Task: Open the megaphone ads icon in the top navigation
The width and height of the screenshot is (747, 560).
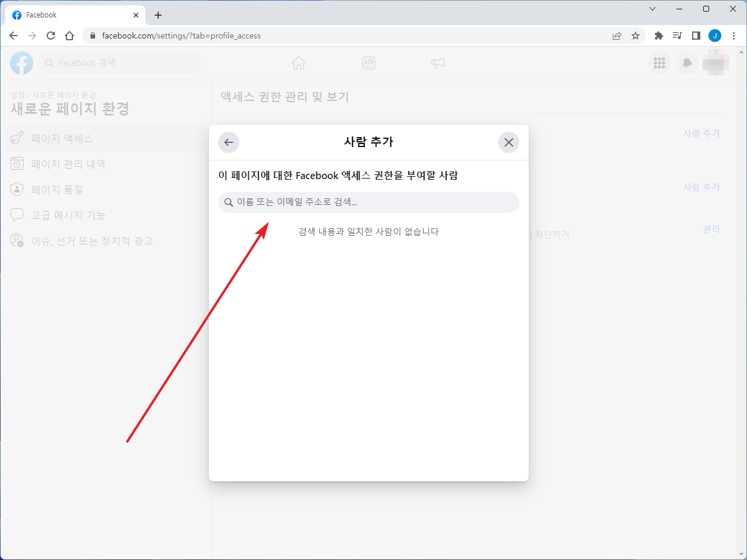Action: click(438, 63)
